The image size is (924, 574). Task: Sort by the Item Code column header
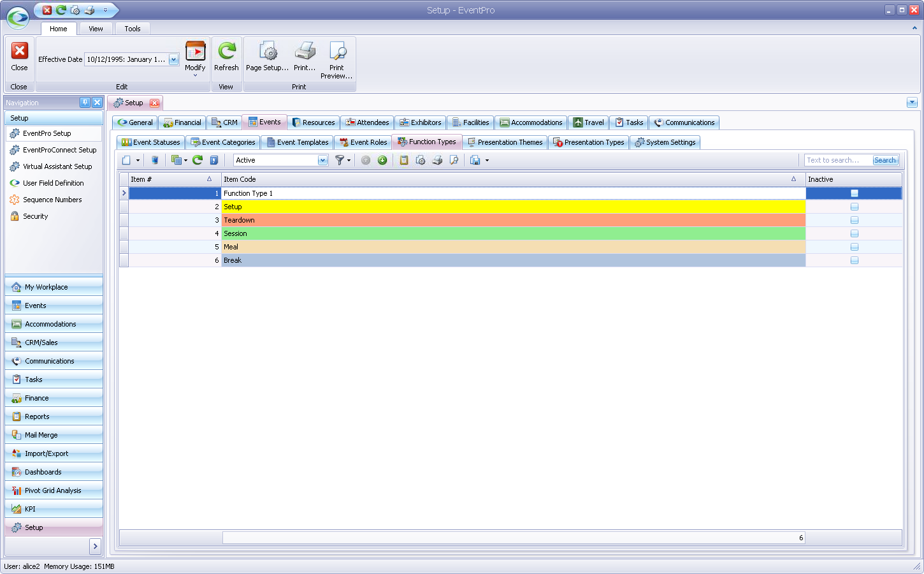point(513,179)
